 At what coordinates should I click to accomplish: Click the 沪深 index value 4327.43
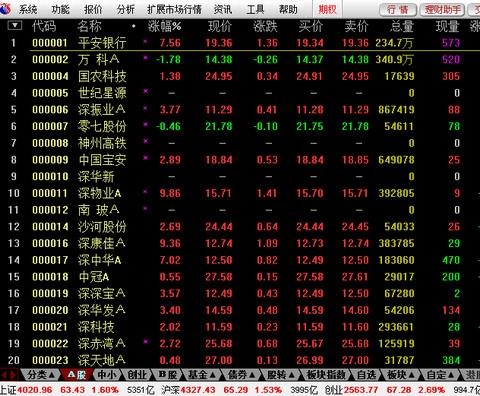click(198, 389)
